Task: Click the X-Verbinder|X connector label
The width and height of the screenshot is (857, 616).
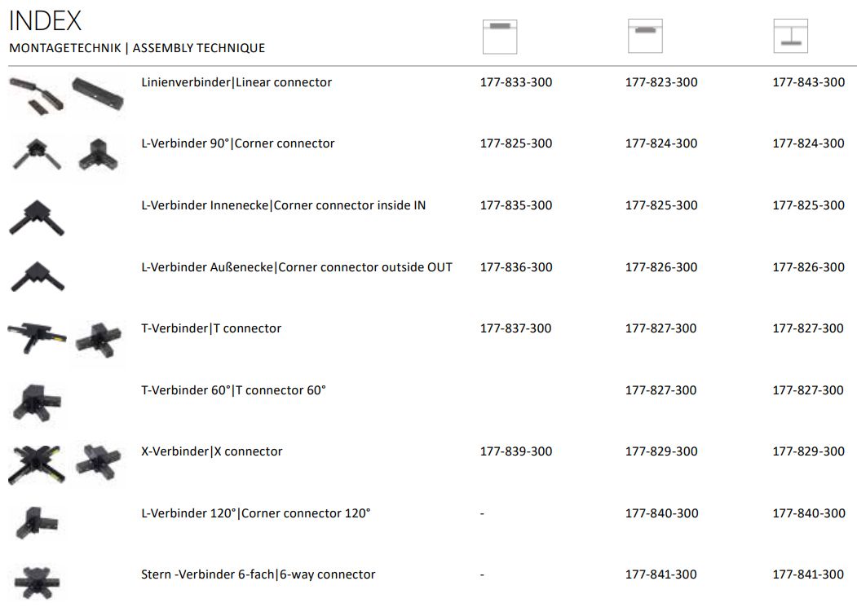Action: tap(211, 451)
